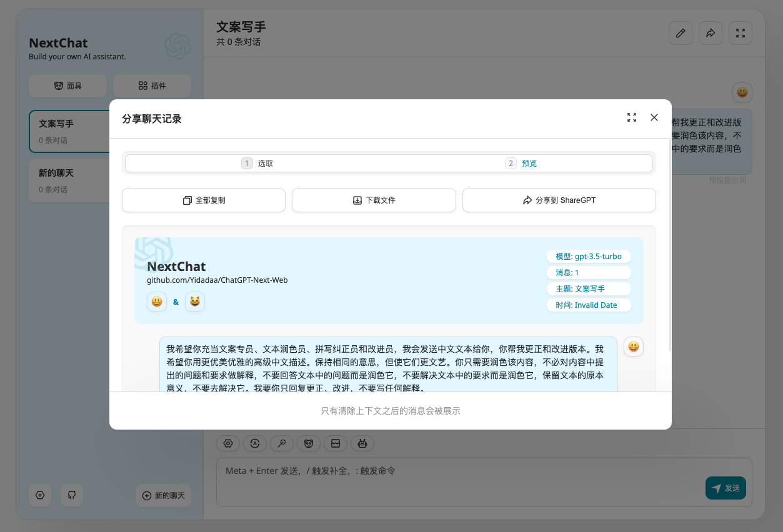Click smiley avatar beside preview message
The height and width of the screenshot is (532, 783).
(x=634, y=347)
